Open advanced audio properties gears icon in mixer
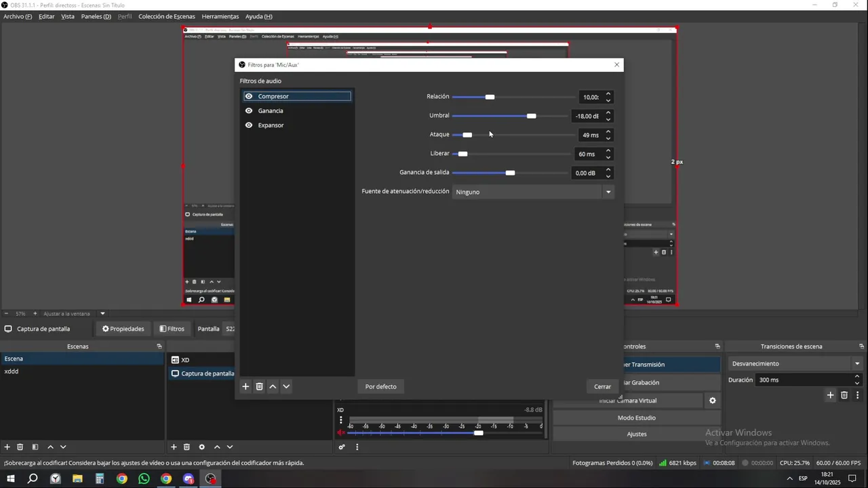This screenshot has height=488, width=868. click(x=342, y=447)
